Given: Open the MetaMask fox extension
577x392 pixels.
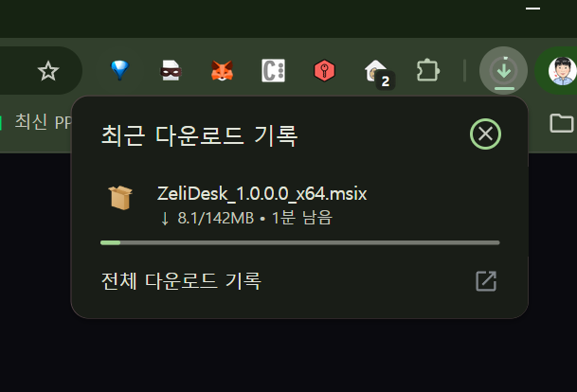Looking at the screenshot, I should pos(222,71).
